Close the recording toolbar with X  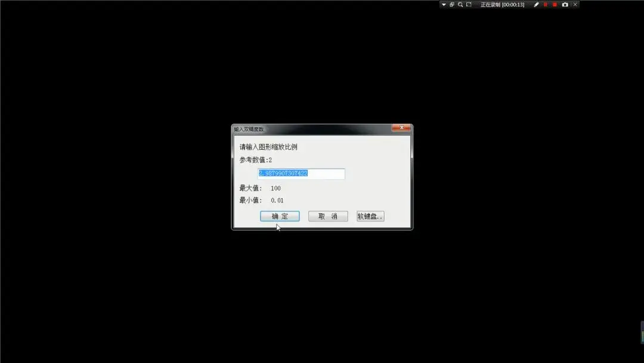(575, 4)
